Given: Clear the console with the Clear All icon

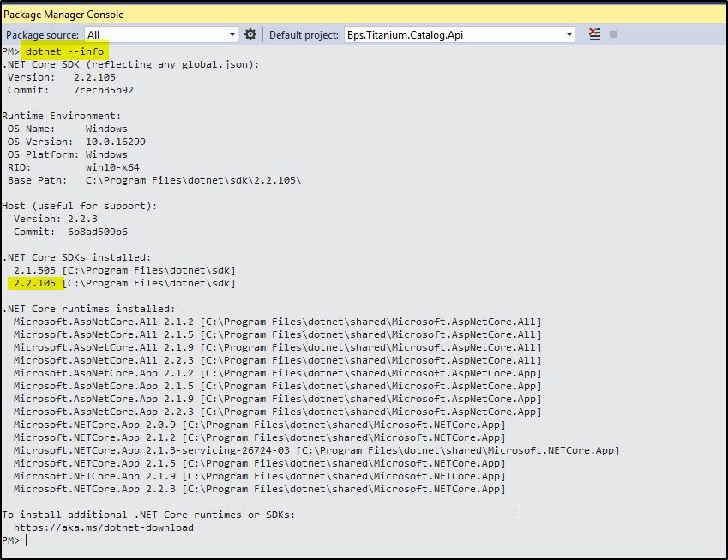Looking at the screenshot, I should pos(595,33).
